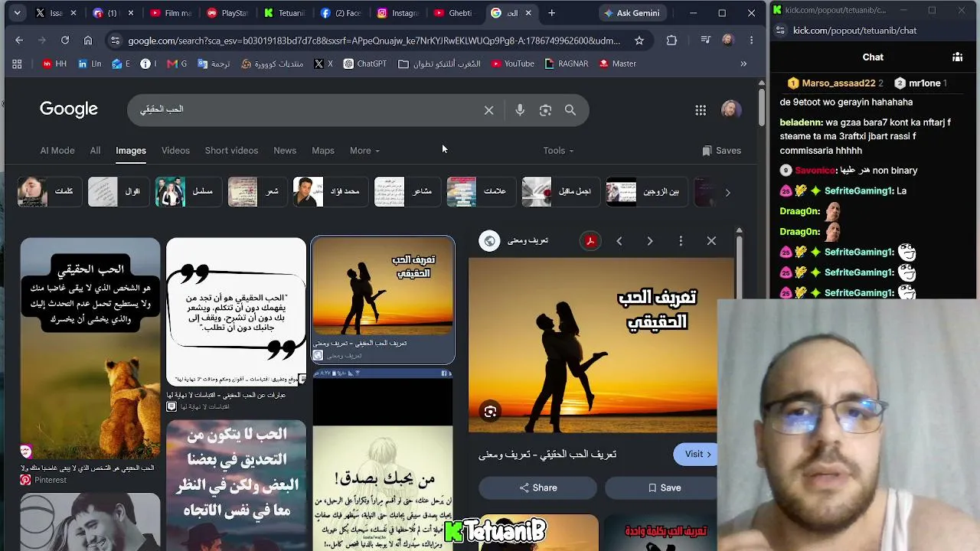Switch to AI Mode tab
The width and height of the screenshot is (980, 551).
(x=57, y=151)
